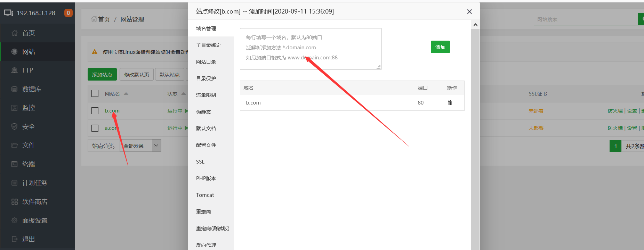Click the server monitor icon beside 192.168.3.128
Viewport: 644px width, 250px height.
point(9,13)
